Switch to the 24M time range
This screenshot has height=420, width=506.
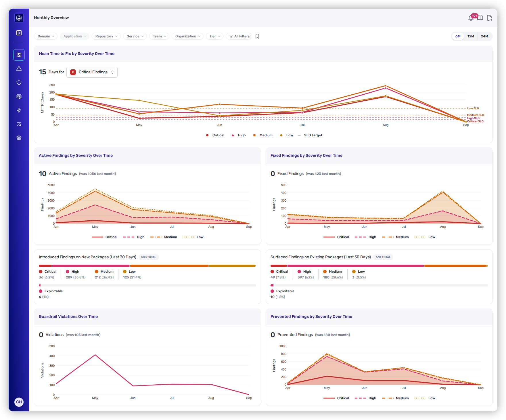point(484,36)
